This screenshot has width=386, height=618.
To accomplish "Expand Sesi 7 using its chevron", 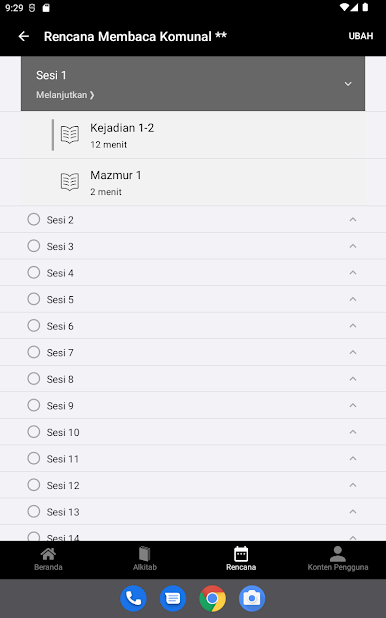I will coord(353,352).
